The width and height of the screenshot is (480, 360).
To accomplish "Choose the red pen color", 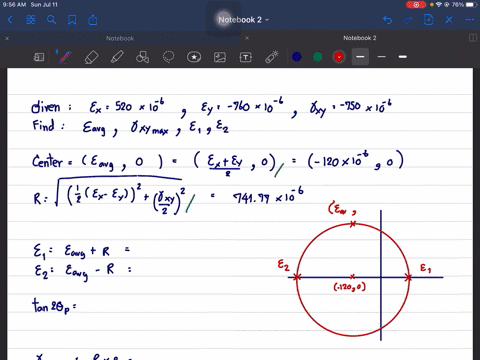I will point(339,57).
